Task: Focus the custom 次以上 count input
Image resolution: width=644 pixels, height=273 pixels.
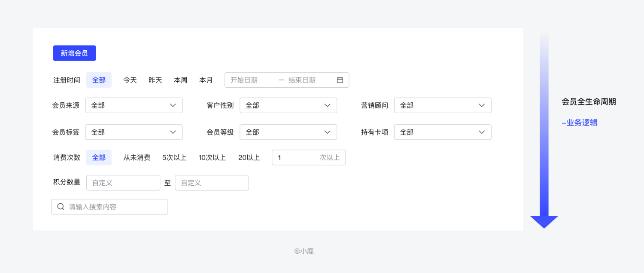Action: 309,158
